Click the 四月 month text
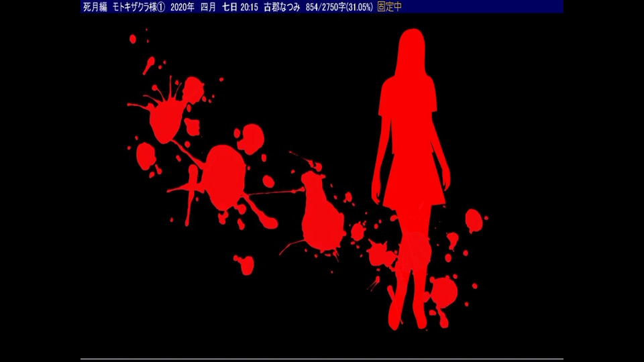This screenshot has height=362, width=644. [208, 7]
